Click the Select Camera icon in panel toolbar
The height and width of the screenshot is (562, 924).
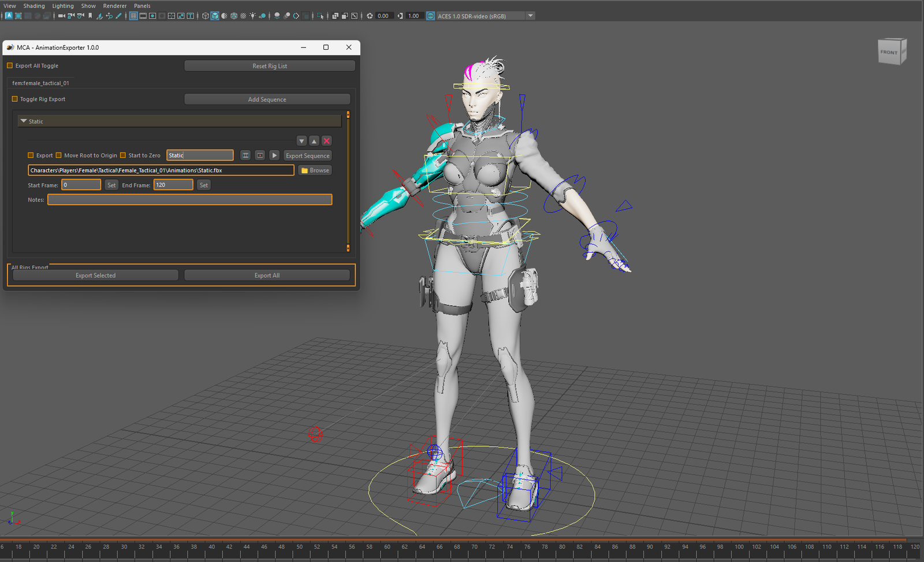click(62, 16)
